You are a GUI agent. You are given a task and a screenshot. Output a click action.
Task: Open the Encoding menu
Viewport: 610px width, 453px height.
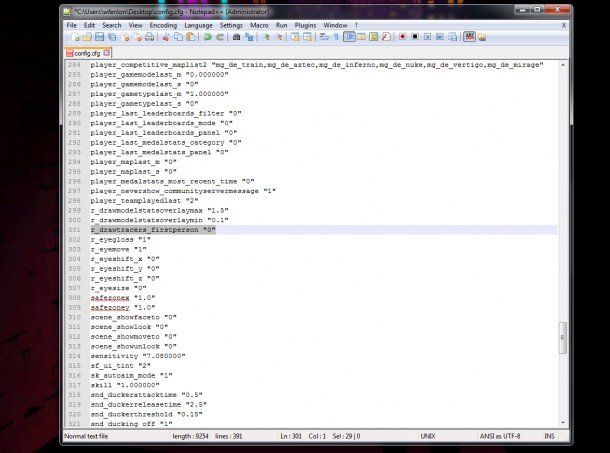pos(163,25)
